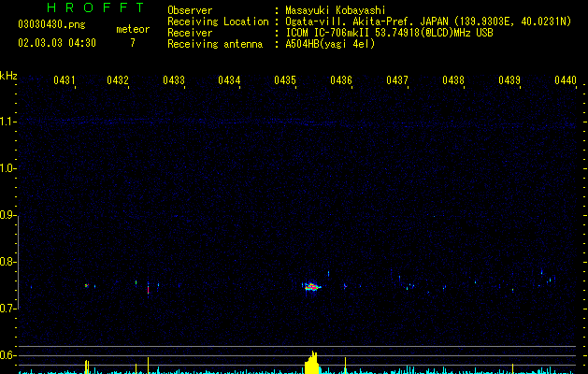Click the 0440 time axis marker
The height and width of the screenshot is (374, 588).
pos(566,80)
